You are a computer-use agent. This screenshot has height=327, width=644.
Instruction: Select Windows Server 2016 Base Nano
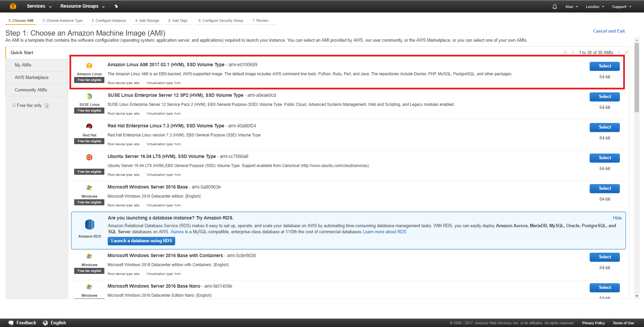[x=604, y=288]
